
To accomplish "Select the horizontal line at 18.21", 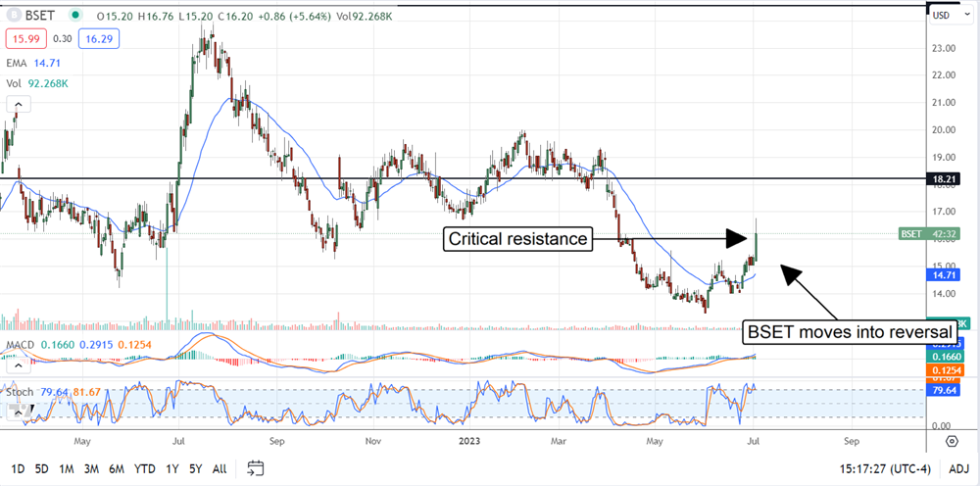I will [294, 179].
